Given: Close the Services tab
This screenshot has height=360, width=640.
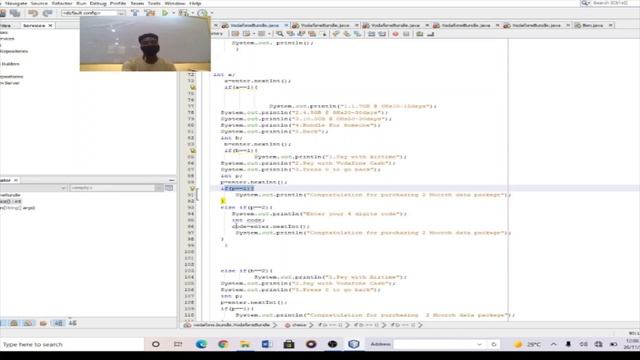Looking at the screenshot, I should pyautogui.click(x=50, y=25).
